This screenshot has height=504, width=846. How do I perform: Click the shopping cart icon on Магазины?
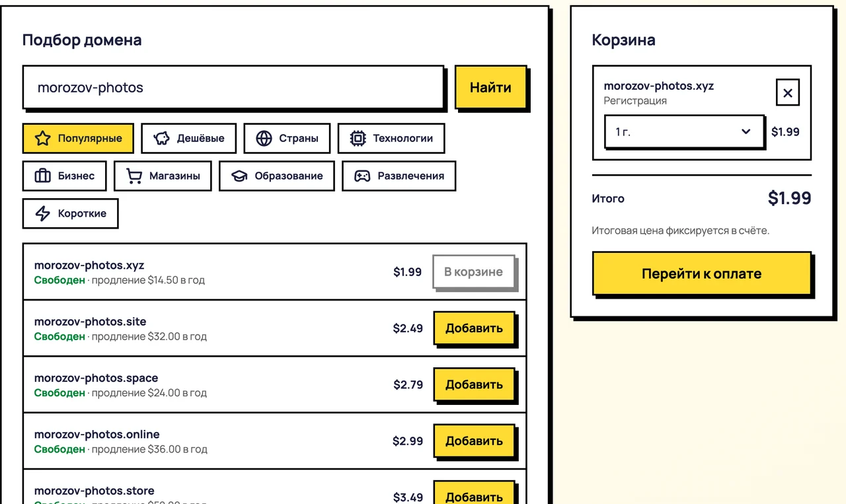tap(134, 176)
